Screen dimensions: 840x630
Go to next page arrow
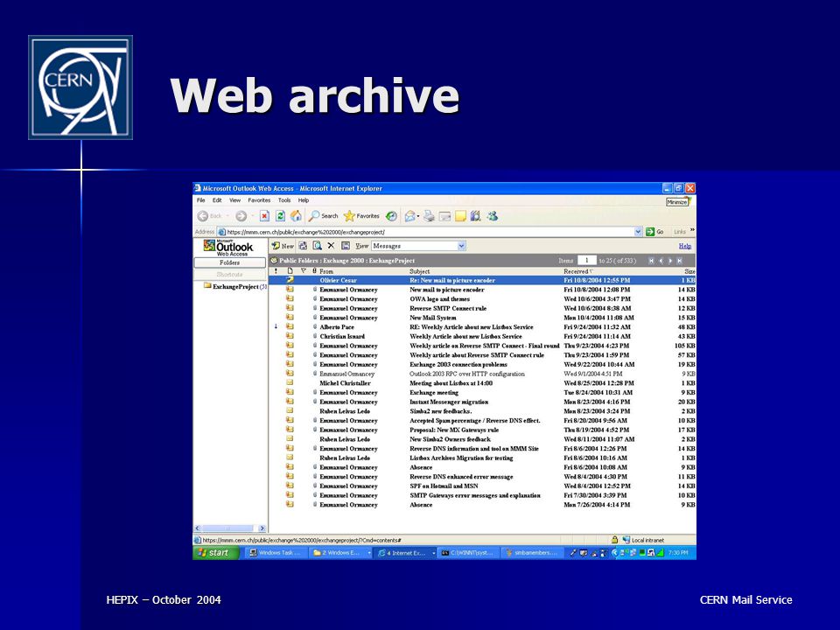670,261
